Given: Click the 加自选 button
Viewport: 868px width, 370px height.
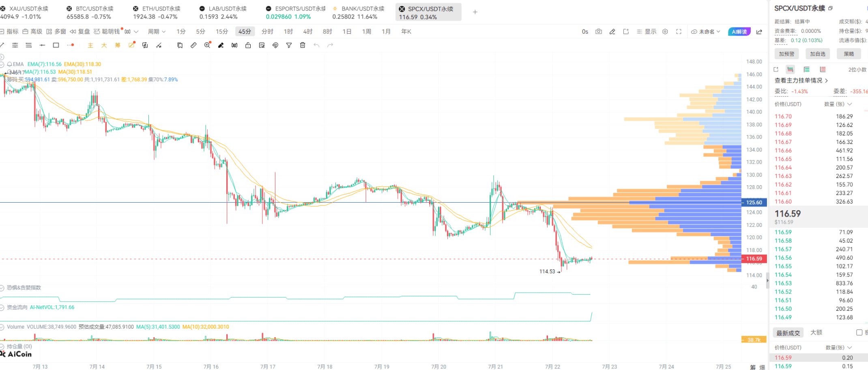Looking at the screenshot, I should coord(818,54).
